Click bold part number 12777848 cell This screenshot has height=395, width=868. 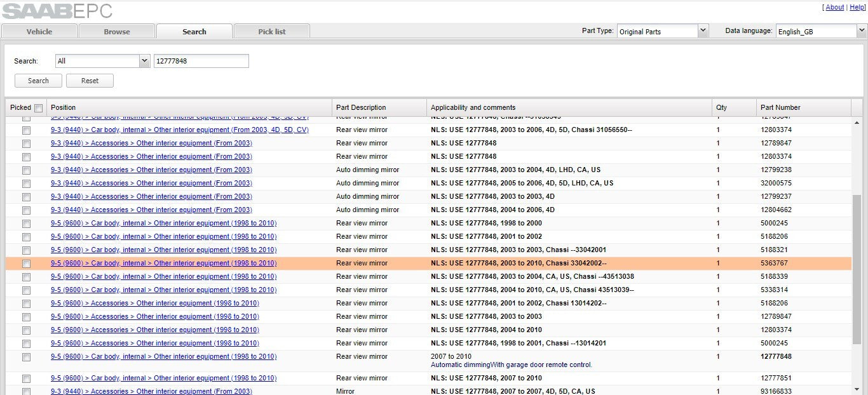pyautogui.click(x=776, y=356)
